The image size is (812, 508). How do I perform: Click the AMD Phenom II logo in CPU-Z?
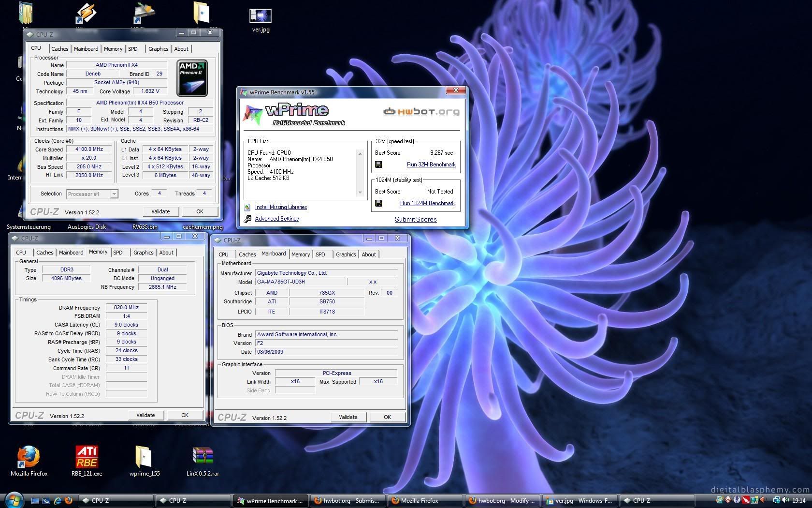click(192, 78)
